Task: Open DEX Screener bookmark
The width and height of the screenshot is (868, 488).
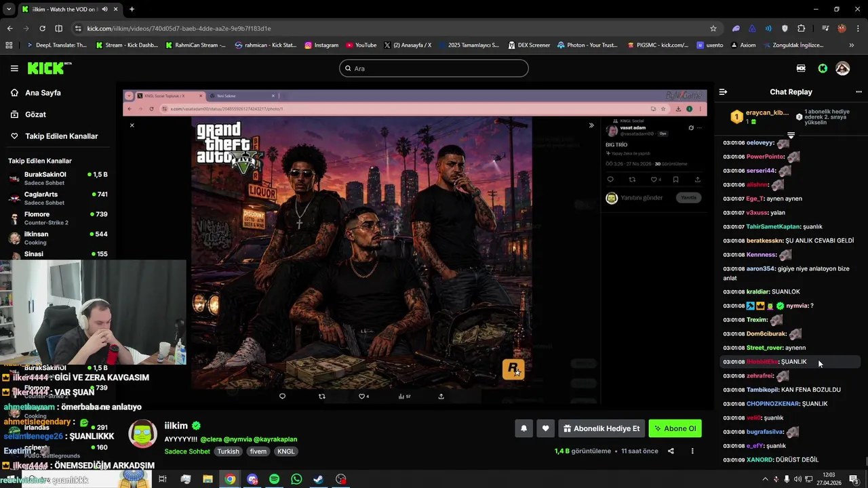Action: 528,45
